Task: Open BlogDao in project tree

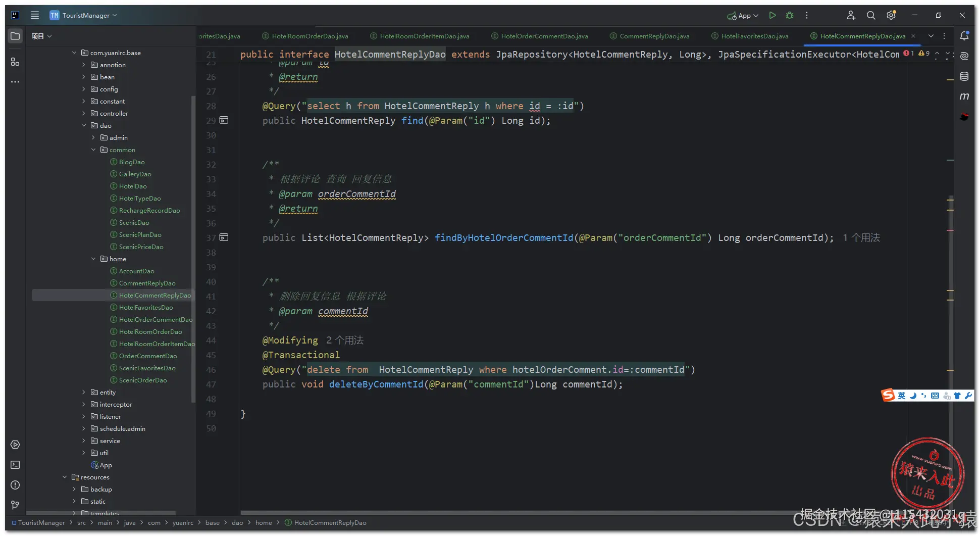Action: [x=132, y=162]
